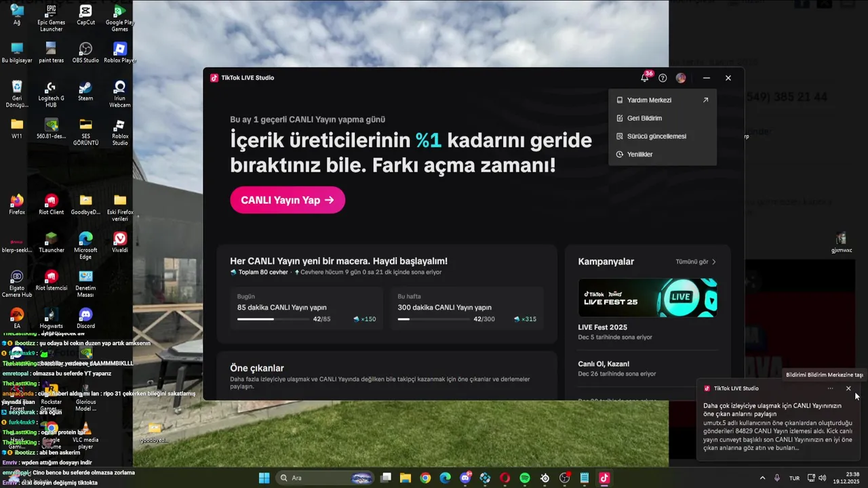Click the TikTok LIVE Studio taskbar icon
The width and height of the screenshot is (868, 488).
pyautogui.click(x=604, y=478)
